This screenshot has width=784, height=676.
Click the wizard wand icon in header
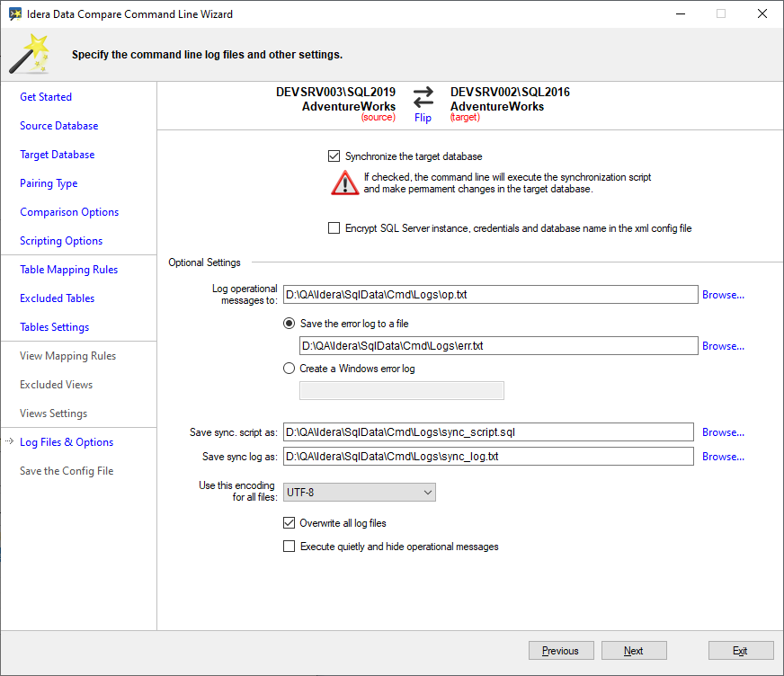(29, 54)
